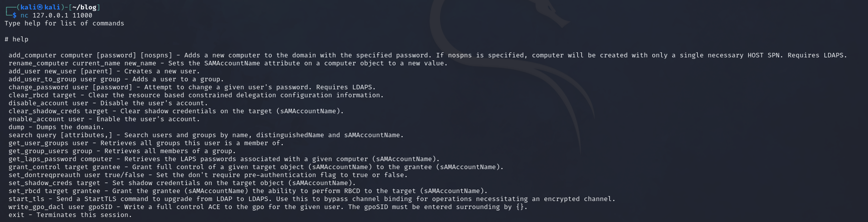The image size is (868, 222).
Task: Click the rename_computer command line
Action: pyautogui.click(x=228, y=63)
